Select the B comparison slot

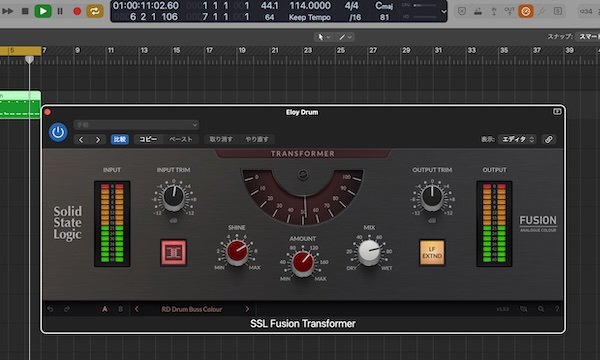(x=121, y=309)
